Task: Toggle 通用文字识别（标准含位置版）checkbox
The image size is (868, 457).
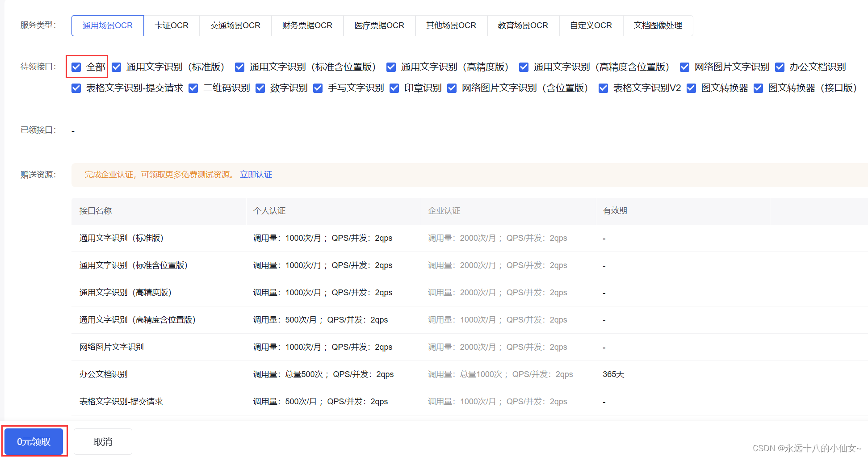Action: [240, 67]
